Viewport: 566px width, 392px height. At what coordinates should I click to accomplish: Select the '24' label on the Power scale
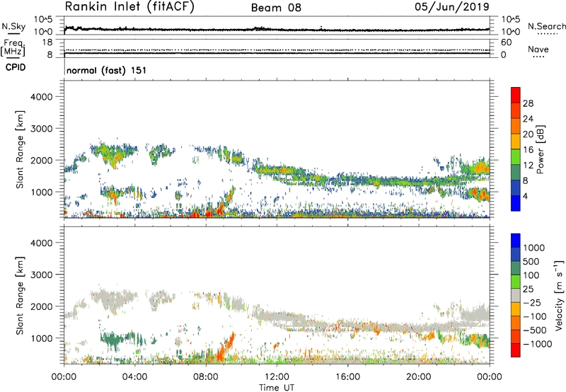click(528, 119)
